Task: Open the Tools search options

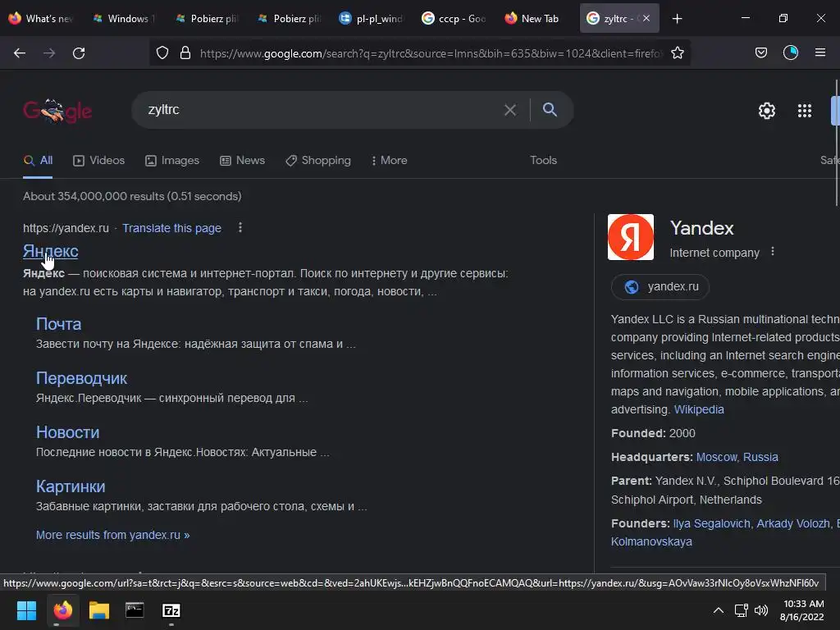Action: [x=543, y=160]
